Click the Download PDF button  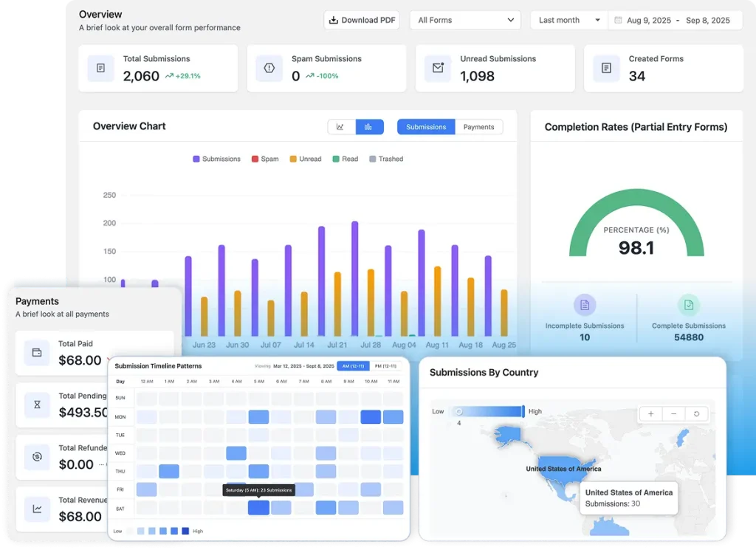(361, 20)
